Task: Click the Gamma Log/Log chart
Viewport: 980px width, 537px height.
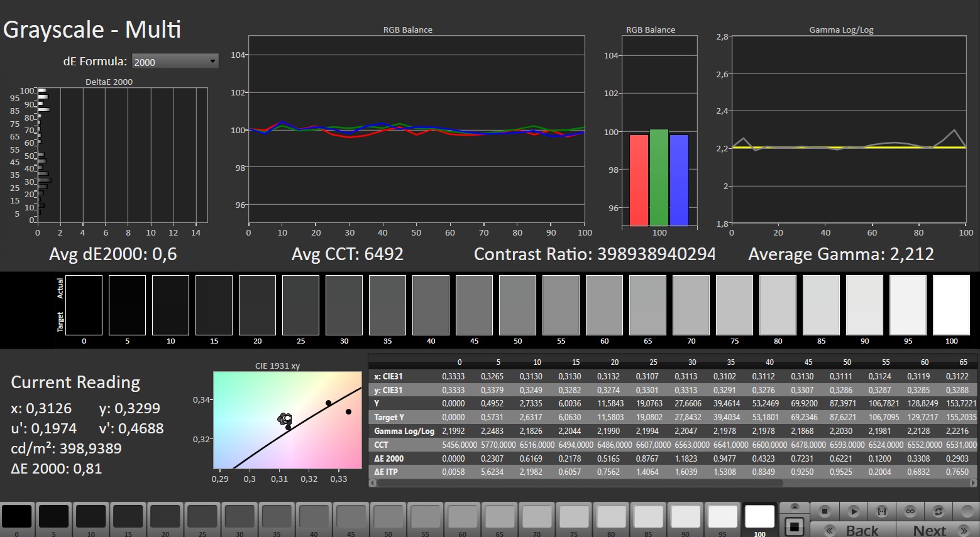Action: tap(849, 129)
